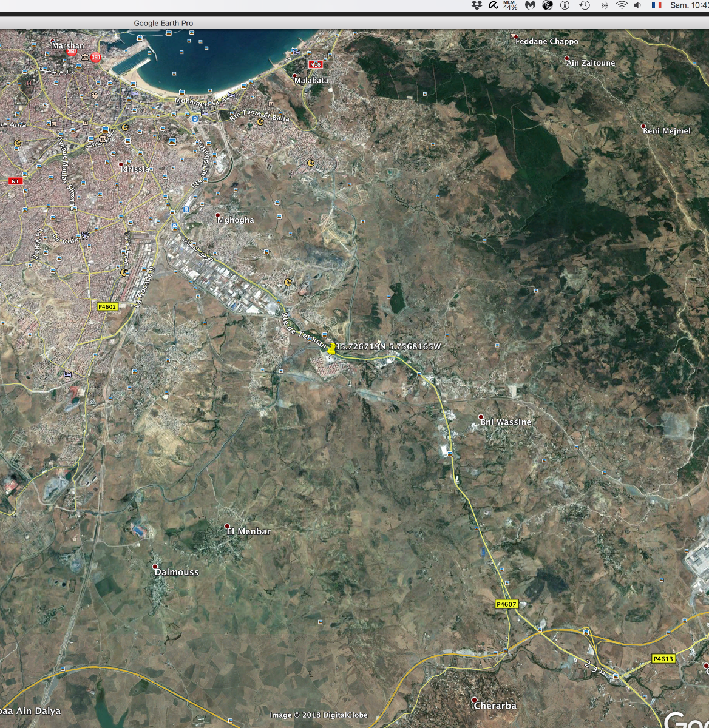Click the Bluetooth status icon

tap(604, 5)
